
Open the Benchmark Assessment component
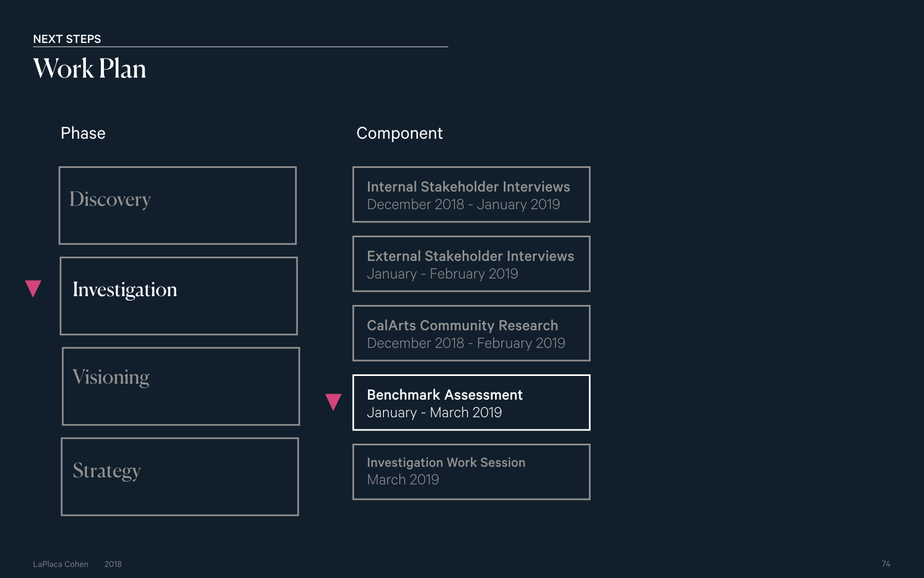tap(471, 402)
